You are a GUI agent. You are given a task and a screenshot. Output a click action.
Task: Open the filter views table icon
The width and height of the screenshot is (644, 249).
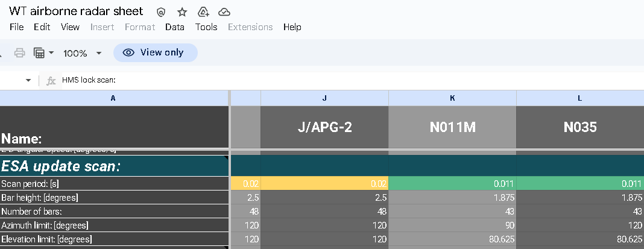point(39,53)
